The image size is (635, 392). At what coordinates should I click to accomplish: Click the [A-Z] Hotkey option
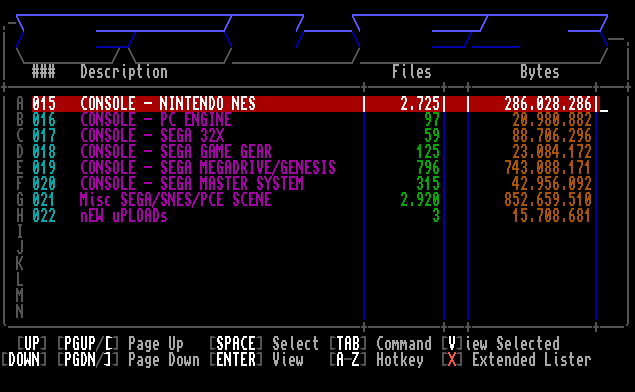376,360
